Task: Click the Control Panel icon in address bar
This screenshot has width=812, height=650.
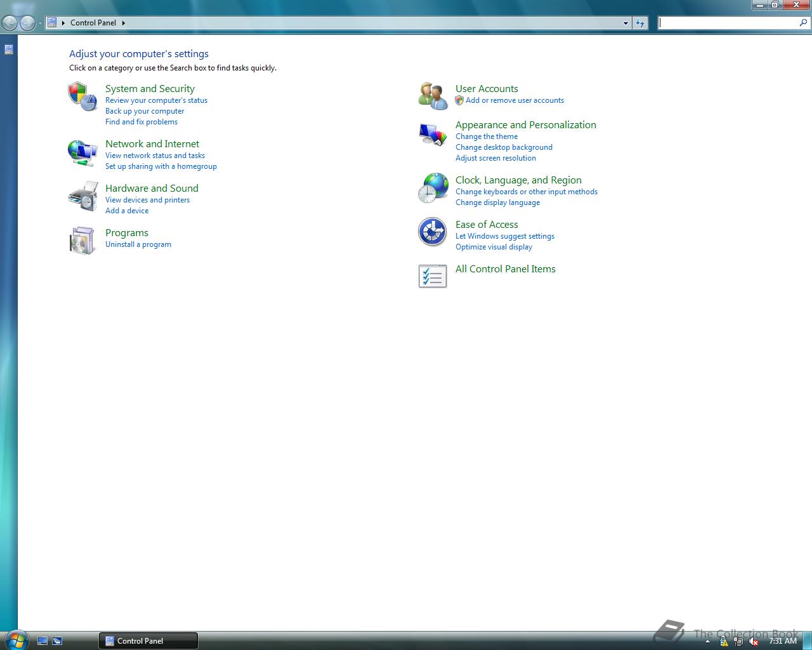Action: [x=53, y=23]
